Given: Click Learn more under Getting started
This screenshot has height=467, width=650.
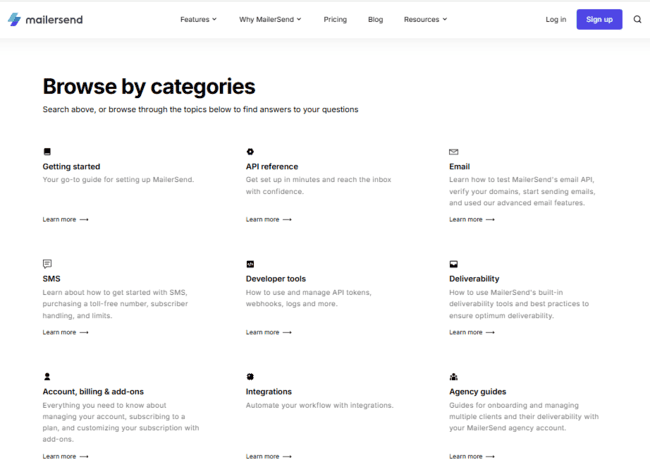Looking at the screenshot, I should pos(65,219).
